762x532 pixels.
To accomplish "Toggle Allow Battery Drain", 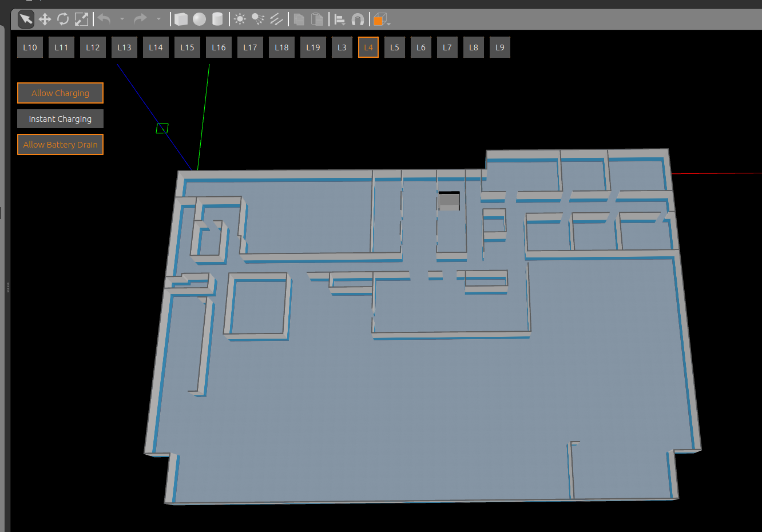I will point(60,144).
